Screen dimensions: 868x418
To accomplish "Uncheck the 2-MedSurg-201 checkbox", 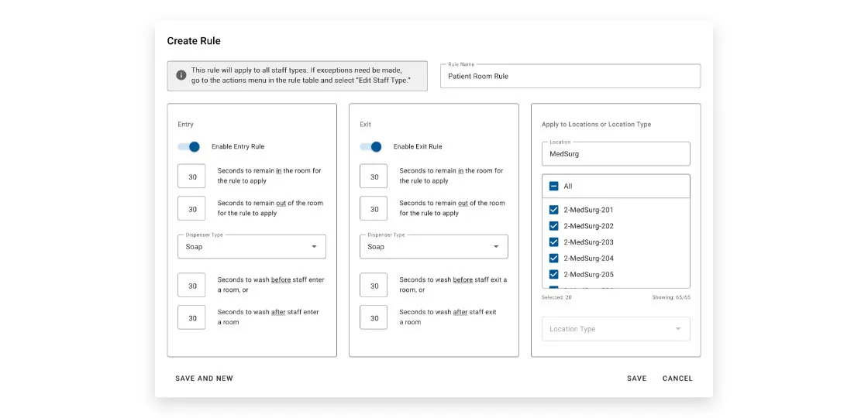I will pos(553,210).
